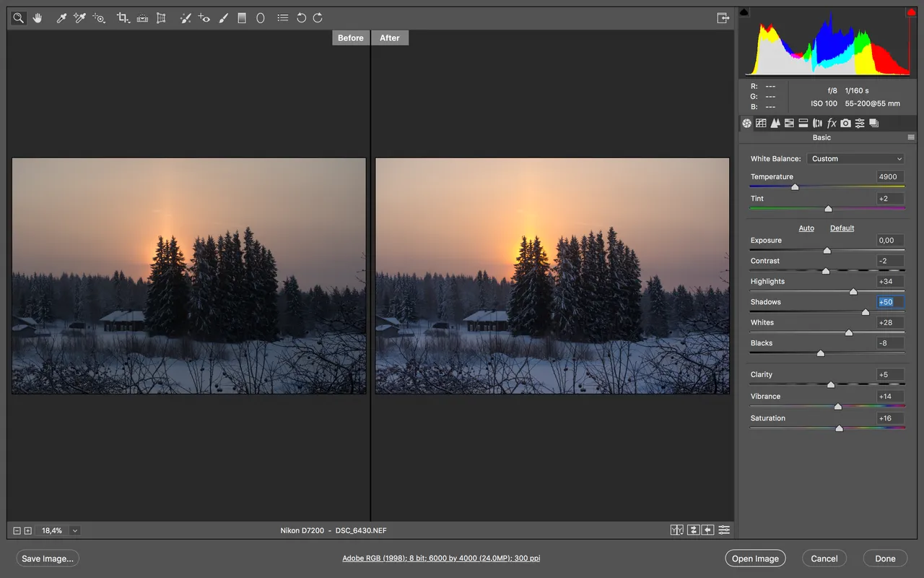924x578 pixels.
Task: Open the Effects fx panel tab
Action: [832, 124]
